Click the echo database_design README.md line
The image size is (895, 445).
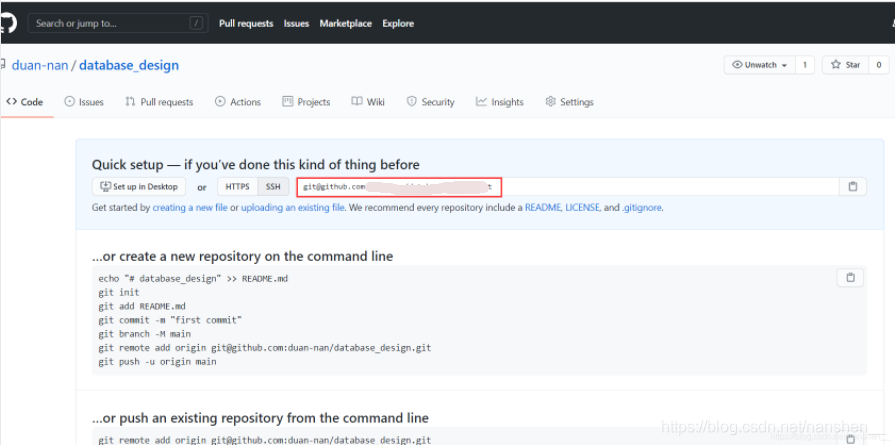click(193, 278)
